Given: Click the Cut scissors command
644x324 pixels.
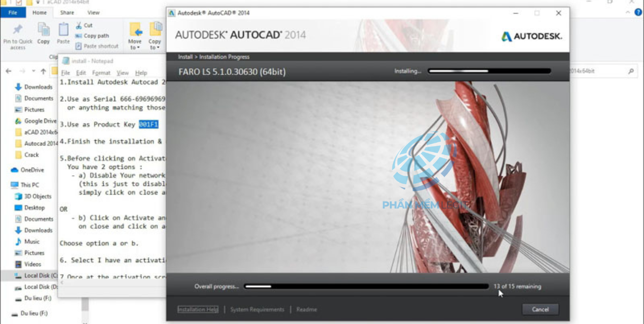Looking at the screenshot, I should 84,25.
